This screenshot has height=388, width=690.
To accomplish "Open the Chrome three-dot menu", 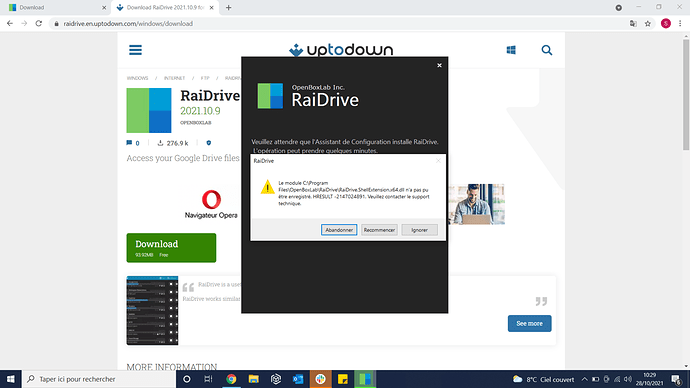I will pos(680,24).
